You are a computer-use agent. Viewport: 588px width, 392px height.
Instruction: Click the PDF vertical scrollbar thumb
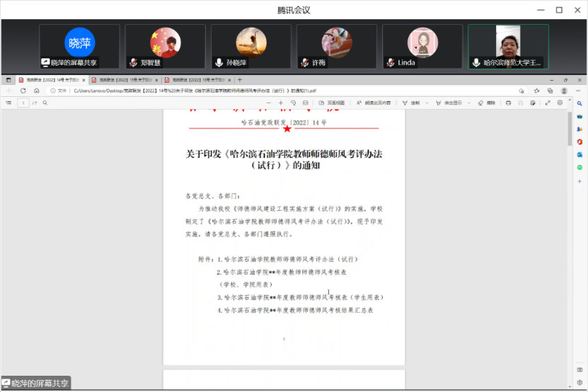[x=569, y=127]
